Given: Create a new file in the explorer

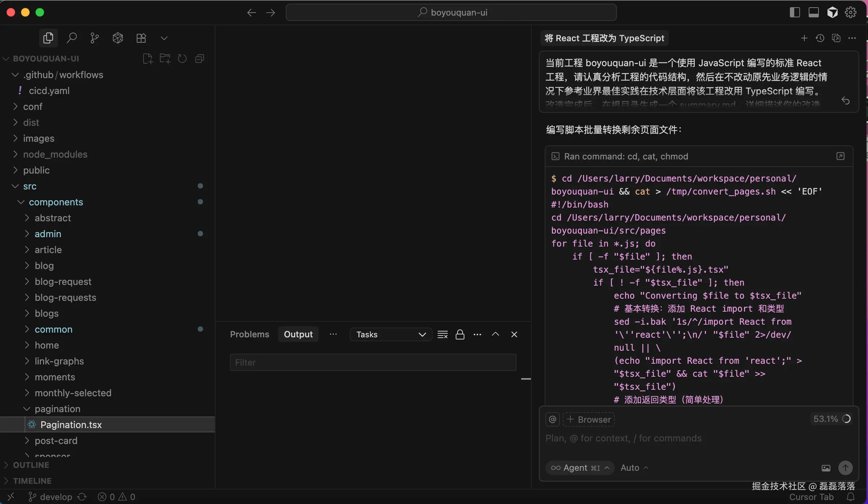Looking at the screenshot, I should 148,59.
